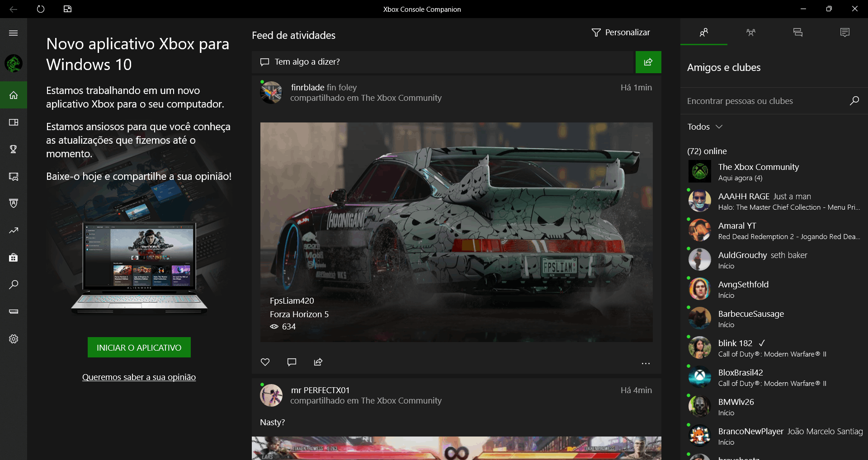The width and height of the screenshot is (868, 460).
Task: Open finrblade's profile avatar in feed
Action: point(271,93)
